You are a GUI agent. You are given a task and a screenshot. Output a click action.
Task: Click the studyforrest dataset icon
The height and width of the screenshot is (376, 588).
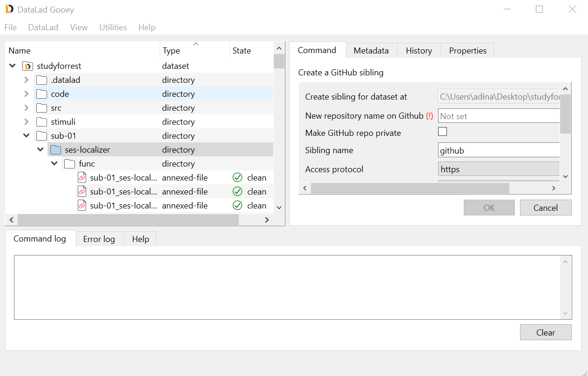pos(27,66)
